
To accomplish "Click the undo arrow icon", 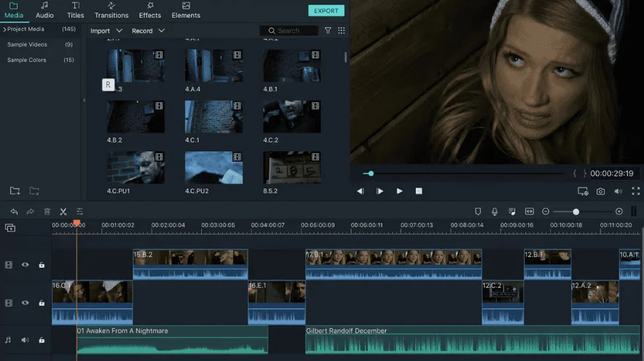I will (x=14, y=211).
